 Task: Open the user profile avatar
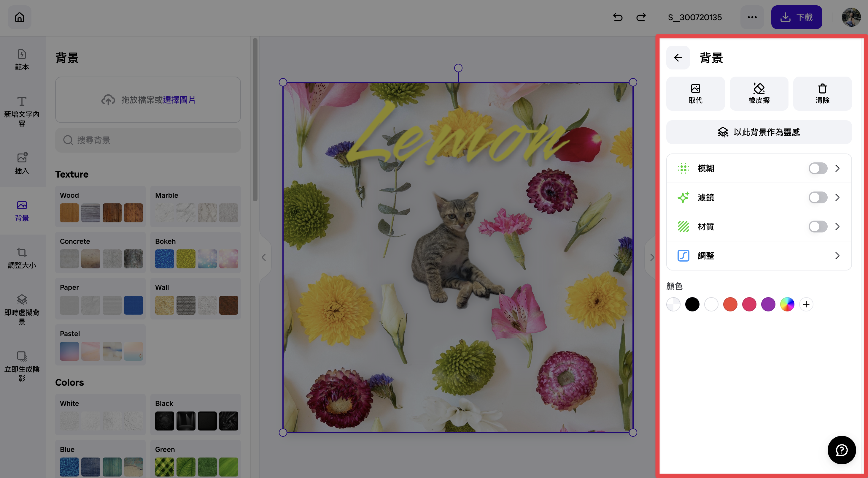click(x=851, y=17)
